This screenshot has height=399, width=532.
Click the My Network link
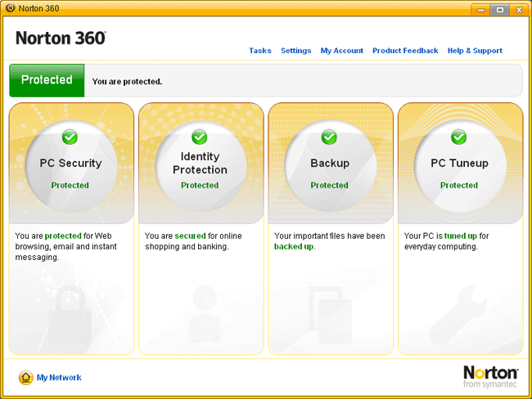[x=59, y=377]
